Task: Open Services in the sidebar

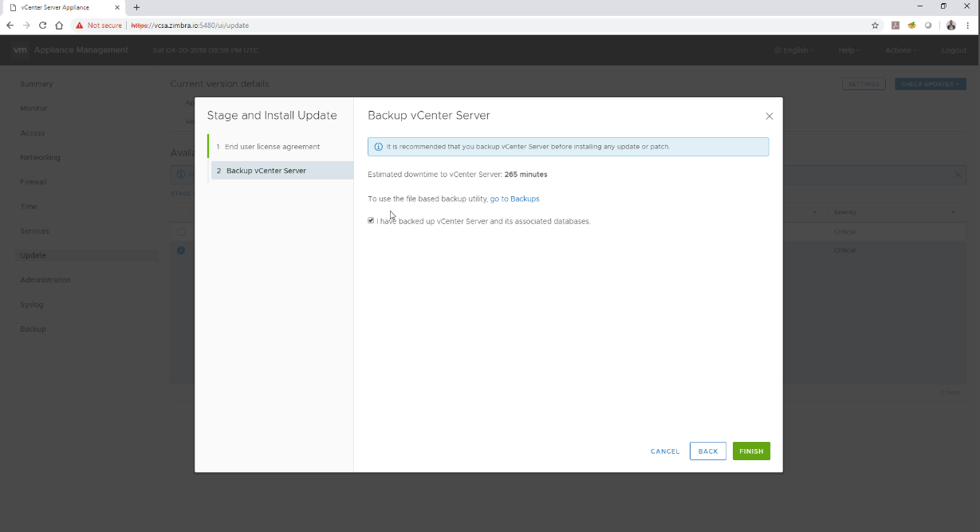Action: [x=34, y=231]
